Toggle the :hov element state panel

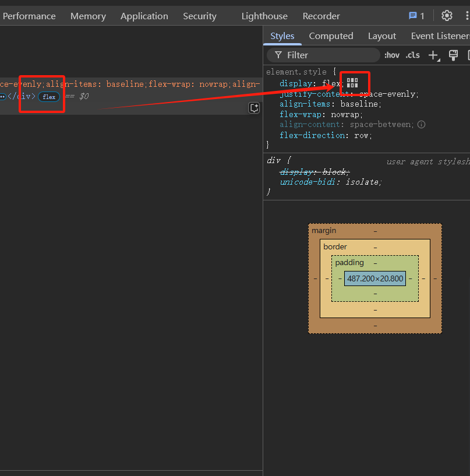[392, 55]
